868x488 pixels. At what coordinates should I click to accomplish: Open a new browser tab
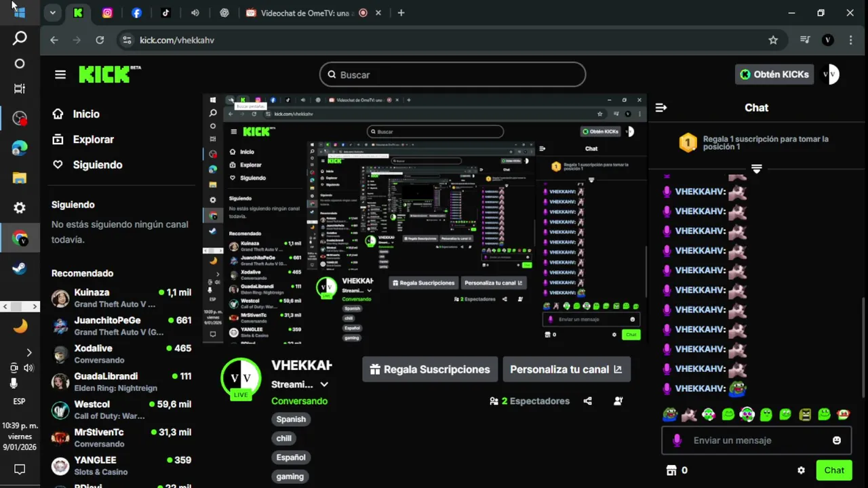click(x=401, y=13)
